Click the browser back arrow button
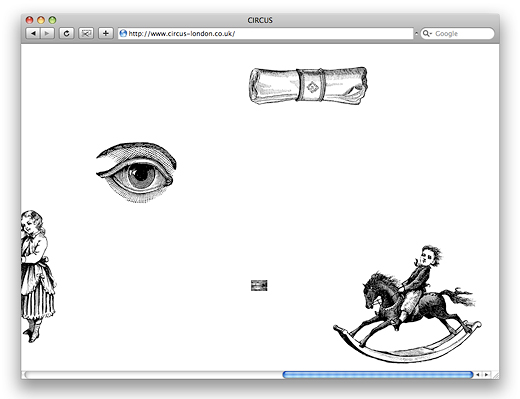 (33, 33)
